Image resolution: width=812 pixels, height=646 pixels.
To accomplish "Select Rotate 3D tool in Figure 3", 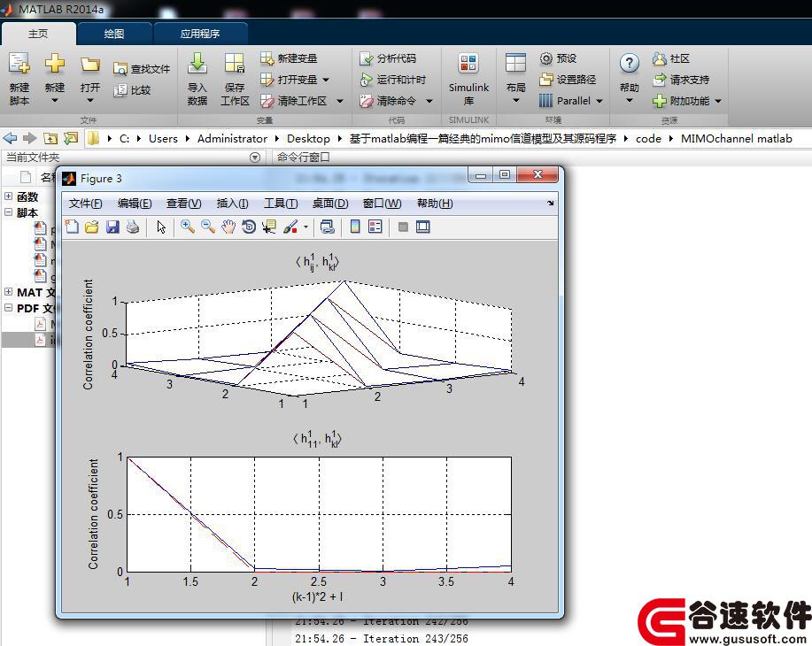I will coord(249,227).
